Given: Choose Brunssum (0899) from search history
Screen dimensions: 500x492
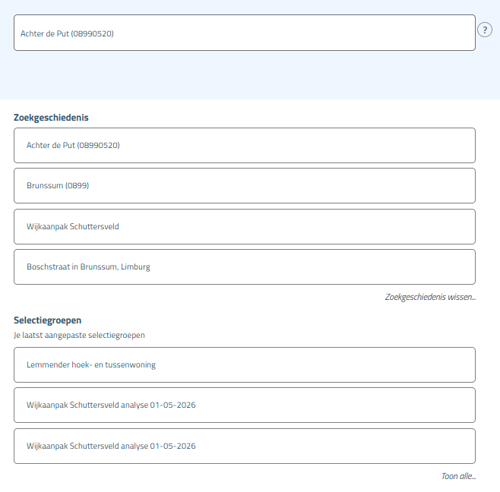Looking at the screenshot, I should [244, 186].
